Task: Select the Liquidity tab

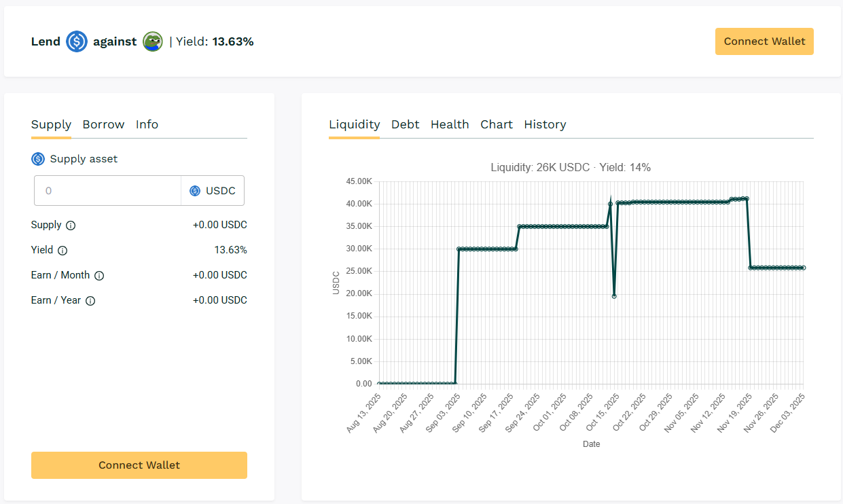Action: (354, 124)
